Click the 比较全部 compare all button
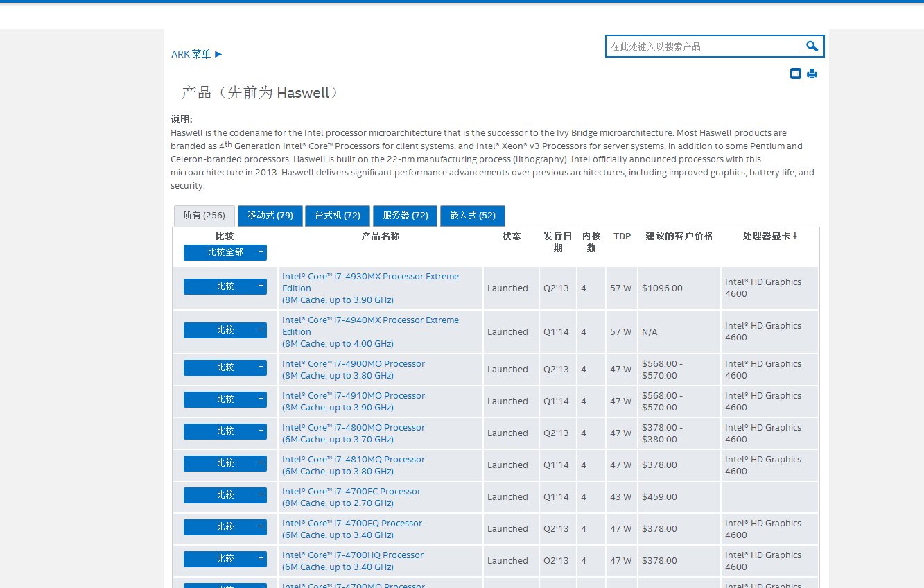Image resolution: width=924 pixels, height=588 pixels. point(225,252)
